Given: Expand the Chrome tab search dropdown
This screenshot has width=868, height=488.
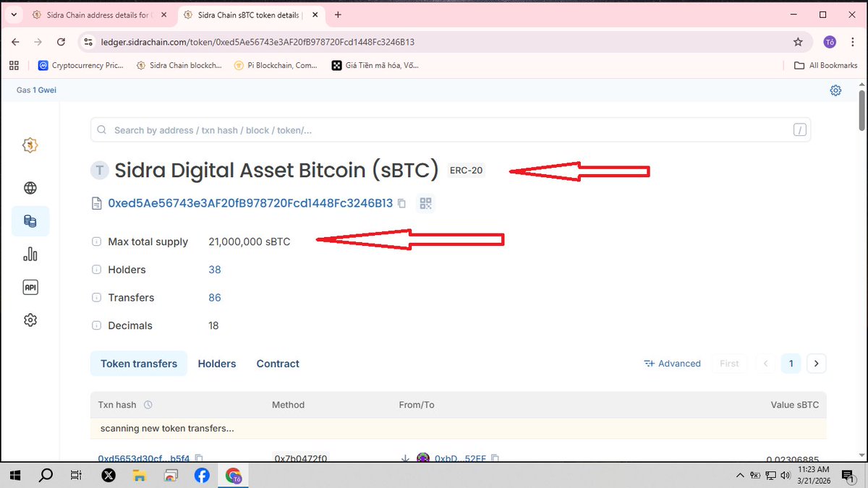Looking at the screenshot, I should tap(14, 14).
